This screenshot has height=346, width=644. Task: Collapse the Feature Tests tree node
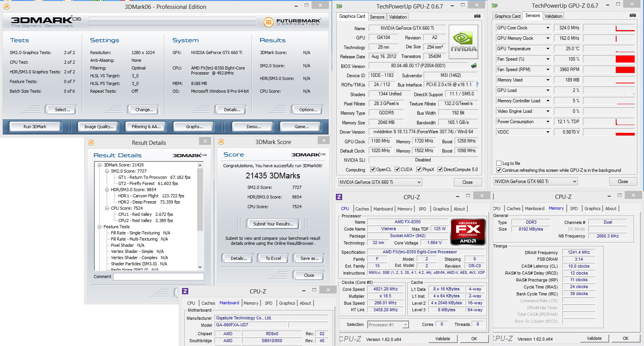pyautogui.click(x=100, y=227)
